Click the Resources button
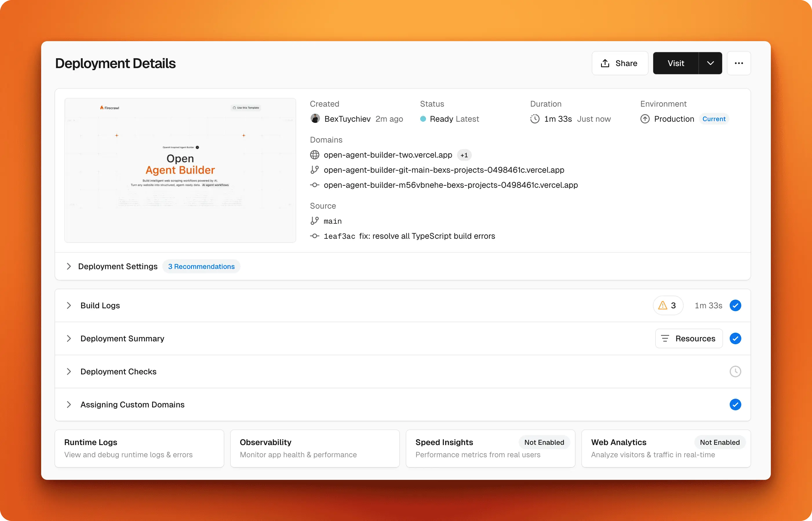Image resolution: width=812 pixels, height=521 pixels. [x=689, y=339]
